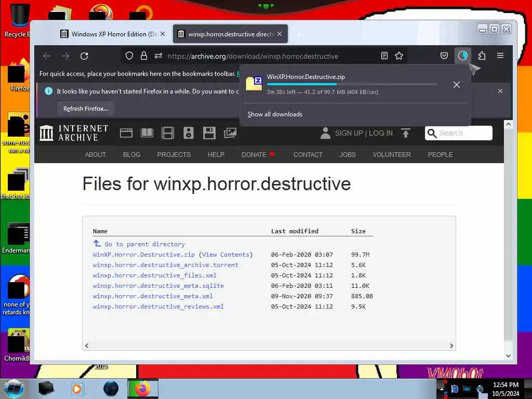Open the BLOG menu item

point(131,154)
